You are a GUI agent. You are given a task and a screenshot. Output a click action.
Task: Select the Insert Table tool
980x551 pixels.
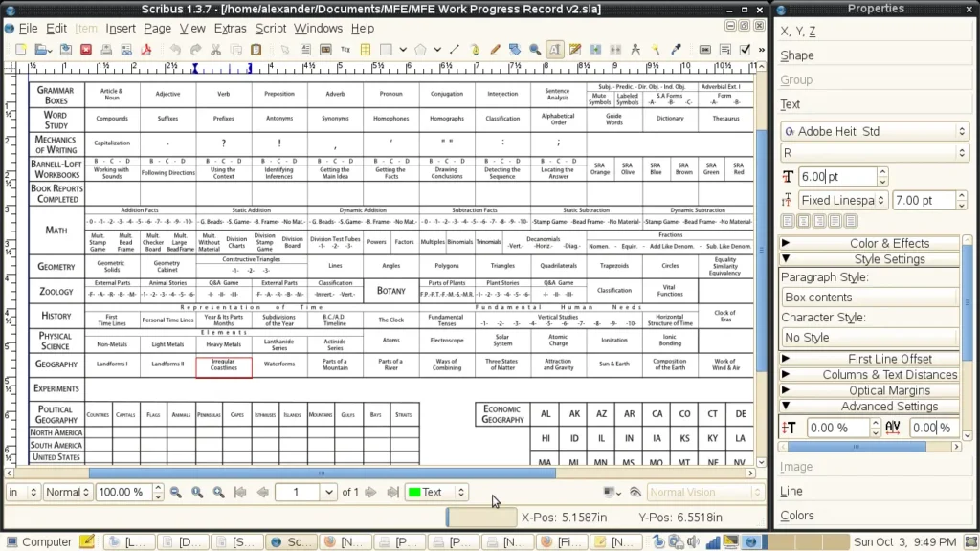click(366, 50)
